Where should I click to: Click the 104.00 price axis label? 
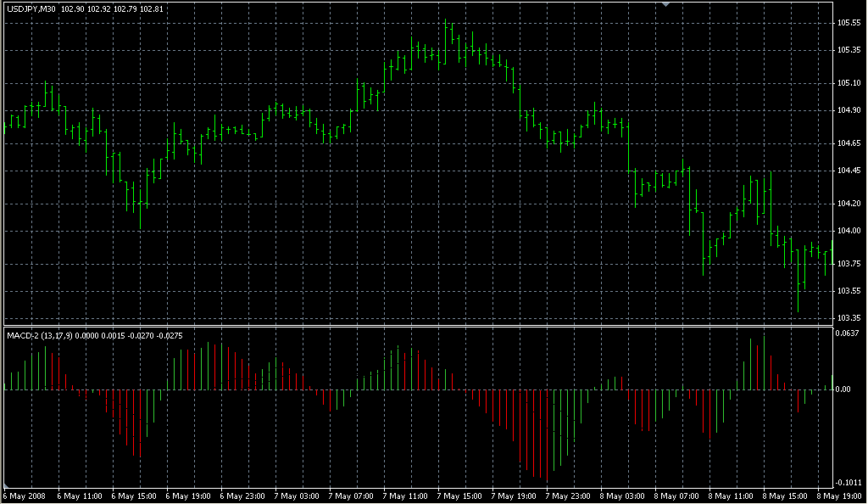(x=849, y=231)
